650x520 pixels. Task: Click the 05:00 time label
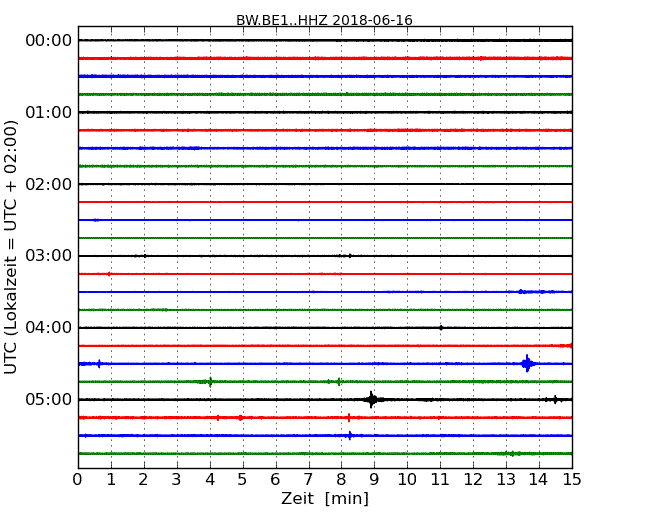pyautogui.click(x=49, y=399)
